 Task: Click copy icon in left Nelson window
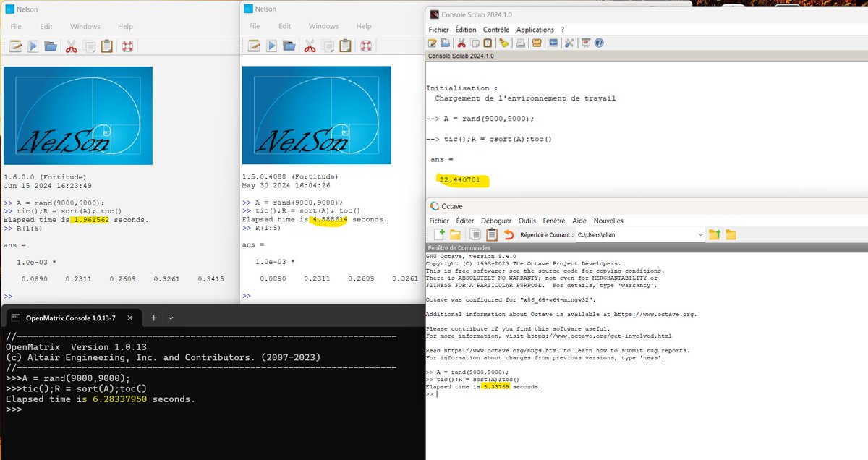[x=89, y=46]
